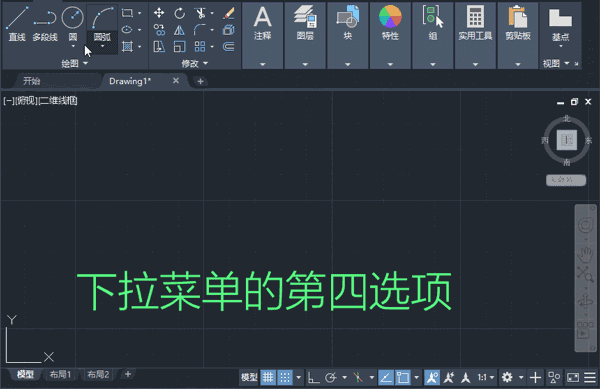Click the [俯视] view control label
This screenshot has height=389, width=600.
pos(26,101)
